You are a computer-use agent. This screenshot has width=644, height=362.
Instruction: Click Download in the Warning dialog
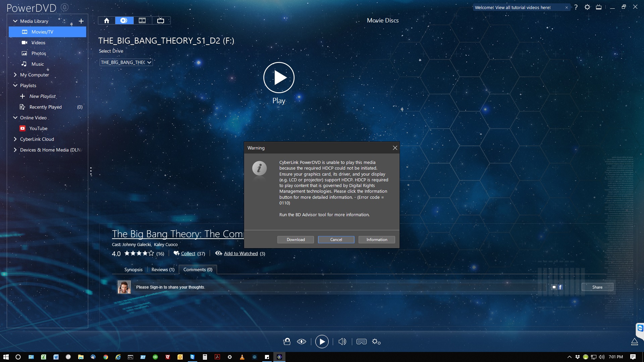296,240
